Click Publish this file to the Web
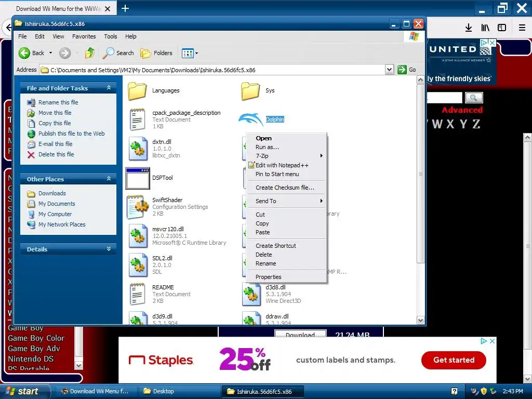 [71, 134]
